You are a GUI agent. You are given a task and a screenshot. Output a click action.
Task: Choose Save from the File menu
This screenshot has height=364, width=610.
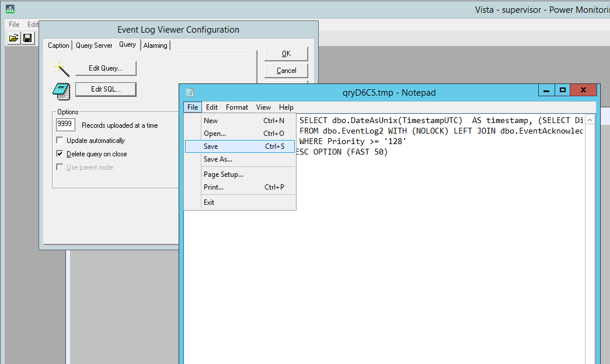240,146
